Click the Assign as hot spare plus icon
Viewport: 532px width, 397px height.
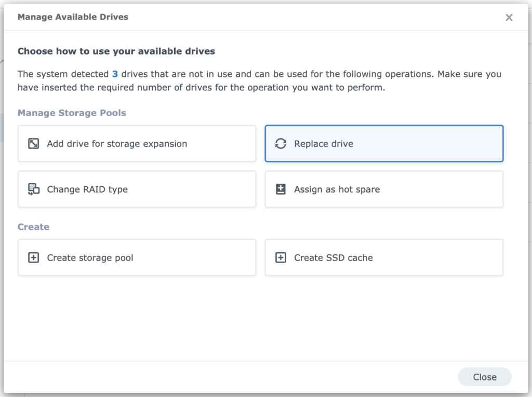(x=281, y=189)
